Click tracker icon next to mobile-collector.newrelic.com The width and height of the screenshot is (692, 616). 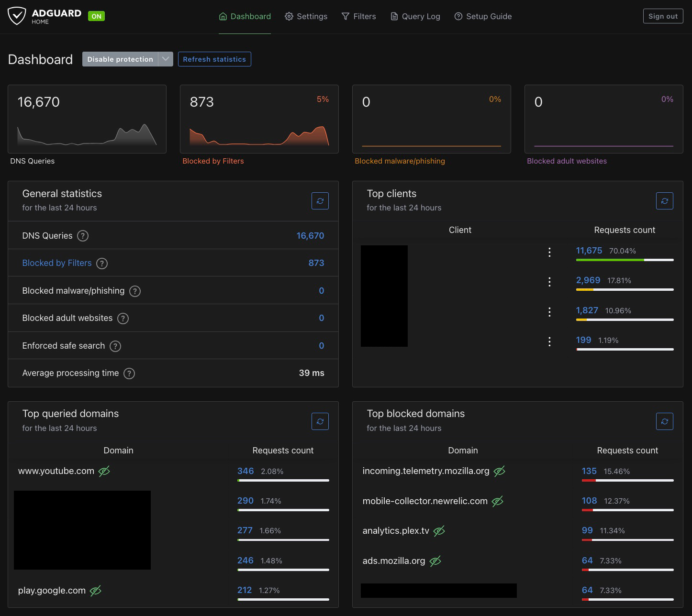click(498, 501)
